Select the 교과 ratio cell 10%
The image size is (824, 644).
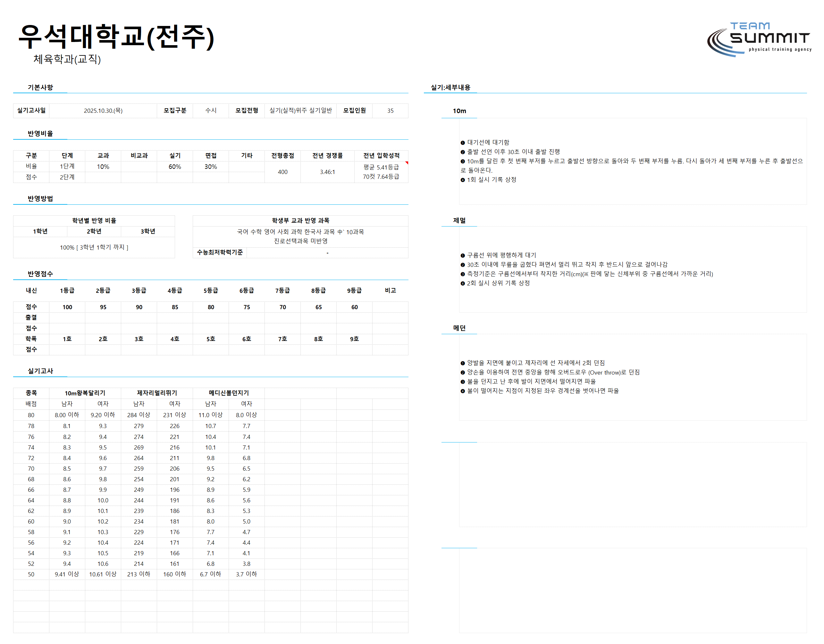coord(103,166)
